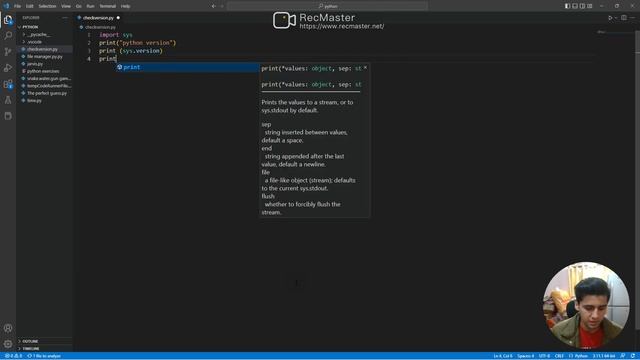Open the Customize Layout icon
The width and height of the screenshot is (640, 360).
coord(590,6)
